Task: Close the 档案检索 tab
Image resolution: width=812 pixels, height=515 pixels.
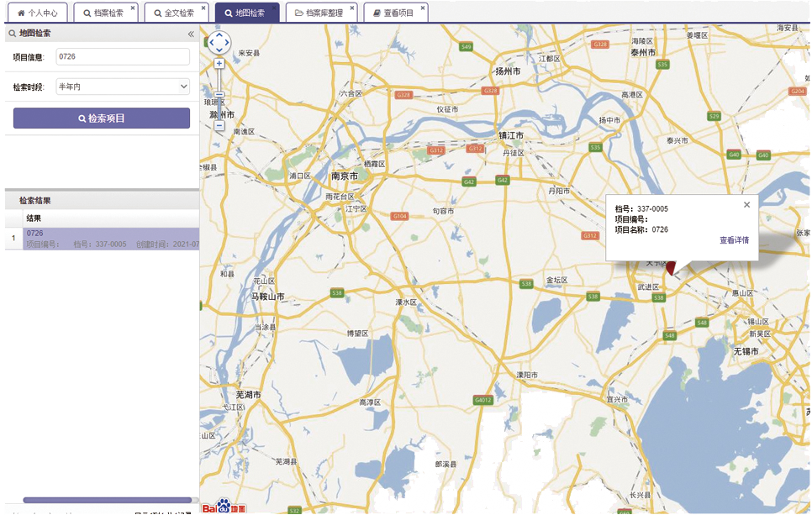Action: click(133, 8)
